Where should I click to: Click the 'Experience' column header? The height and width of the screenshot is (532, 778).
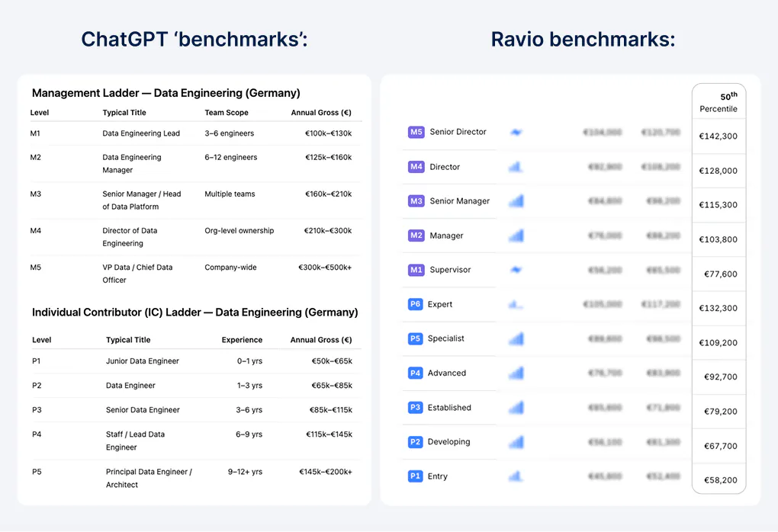[242, 340]
